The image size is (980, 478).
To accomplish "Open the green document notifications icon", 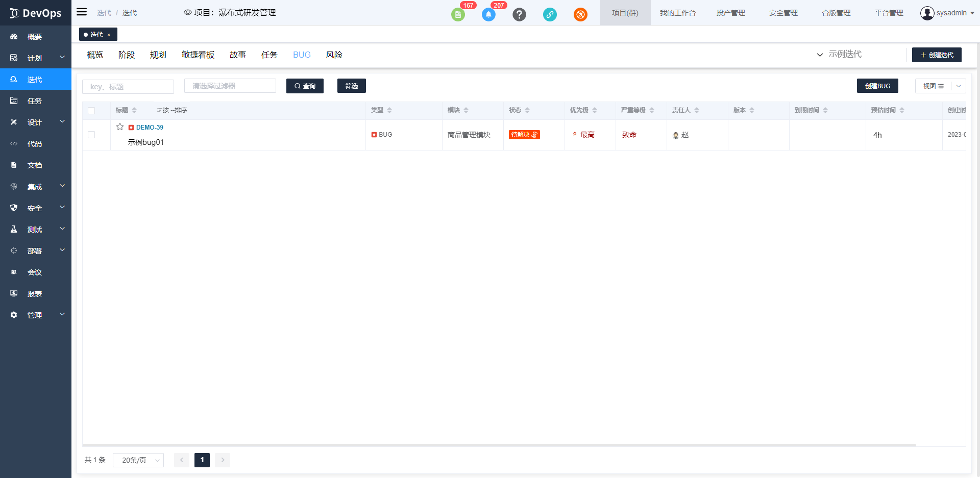I will click(458, 15).
